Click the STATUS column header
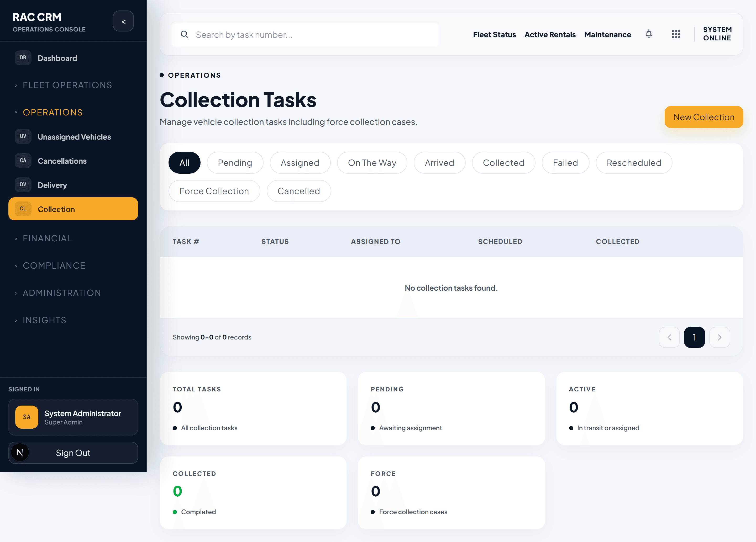Image resolution: width=756 pixels, height=542 pixels. point(275,242)
